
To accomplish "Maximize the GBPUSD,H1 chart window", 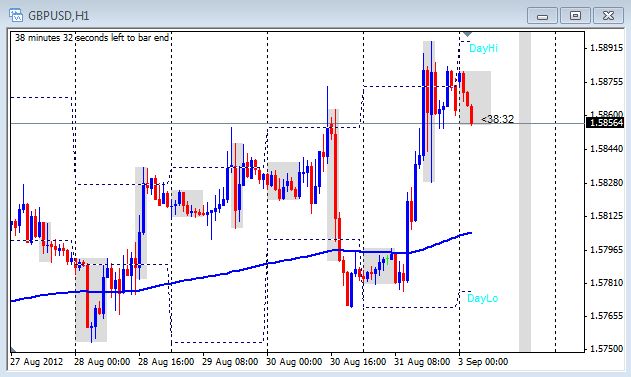I will 575,16.
